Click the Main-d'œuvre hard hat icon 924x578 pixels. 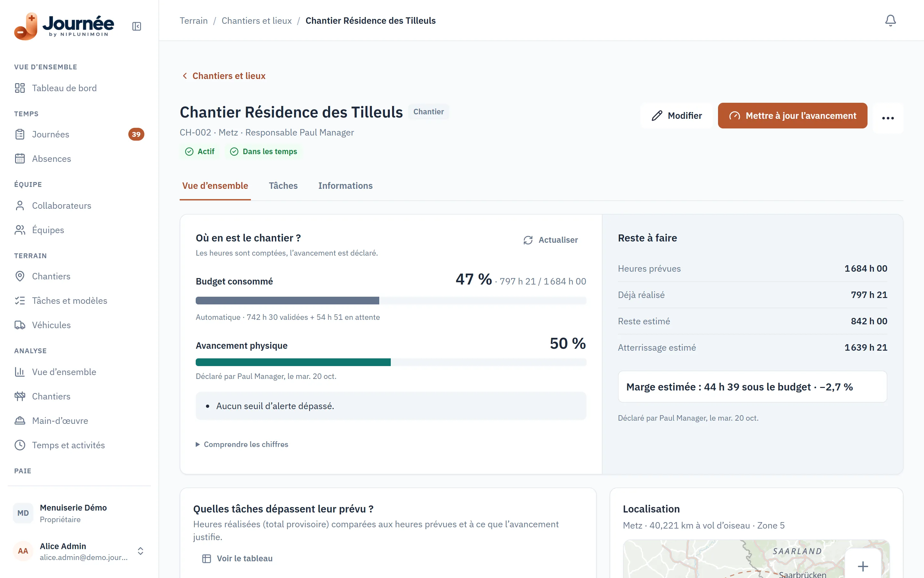pos(20,421)
